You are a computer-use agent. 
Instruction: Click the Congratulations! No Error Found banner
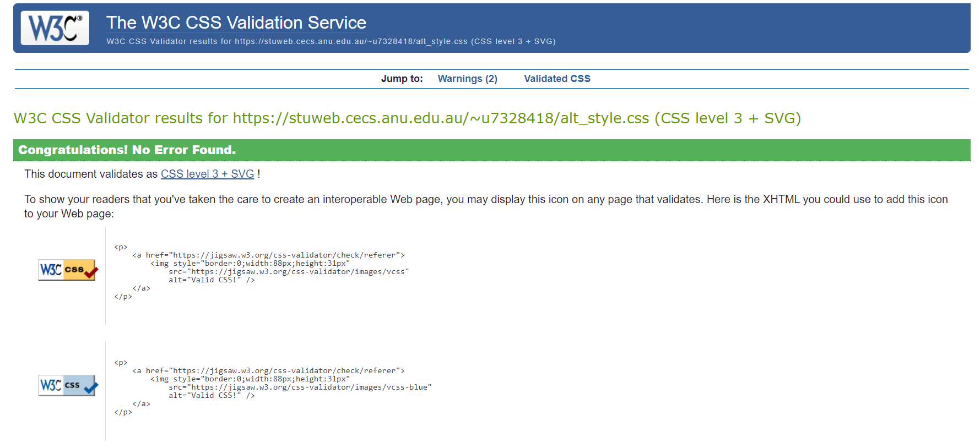coord(491,150)
